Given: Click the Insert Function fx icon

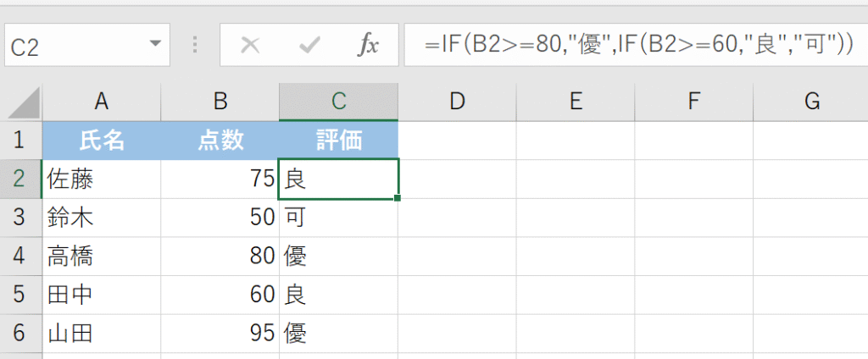Looking at the screenshot, I should tap(368, 45).
